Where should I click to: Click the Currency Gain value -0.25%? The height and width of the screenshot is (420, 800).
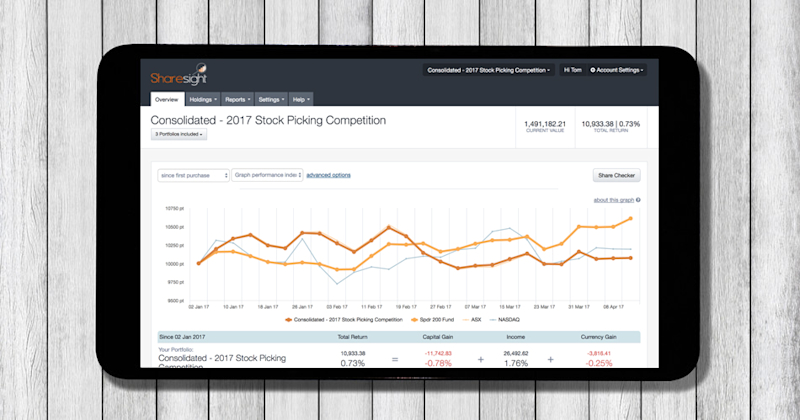(x=599, y=363)
